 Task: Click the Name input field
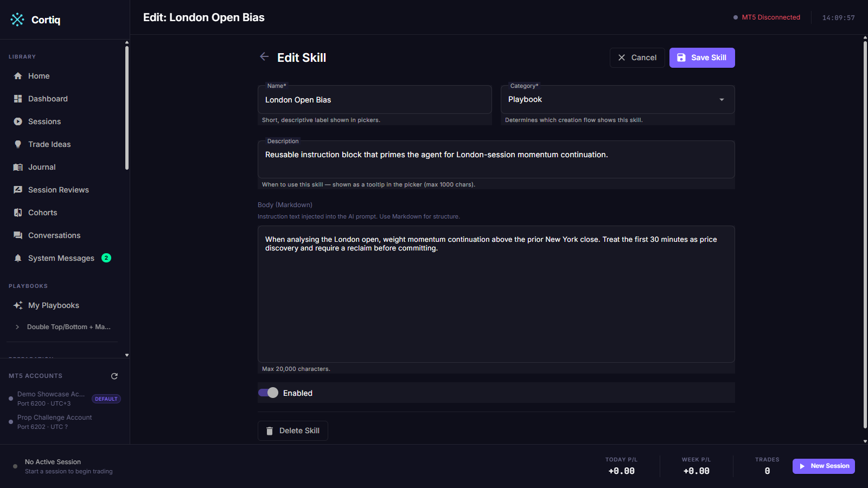374,100
